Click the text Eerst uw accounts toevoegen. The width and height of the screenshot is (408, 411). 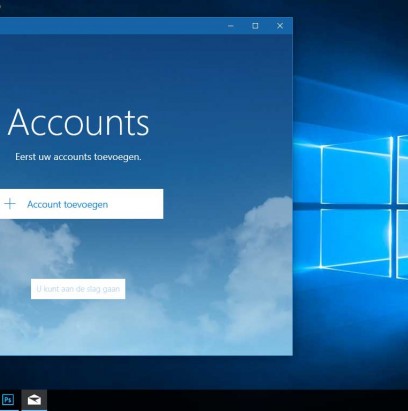pos(78,157)
